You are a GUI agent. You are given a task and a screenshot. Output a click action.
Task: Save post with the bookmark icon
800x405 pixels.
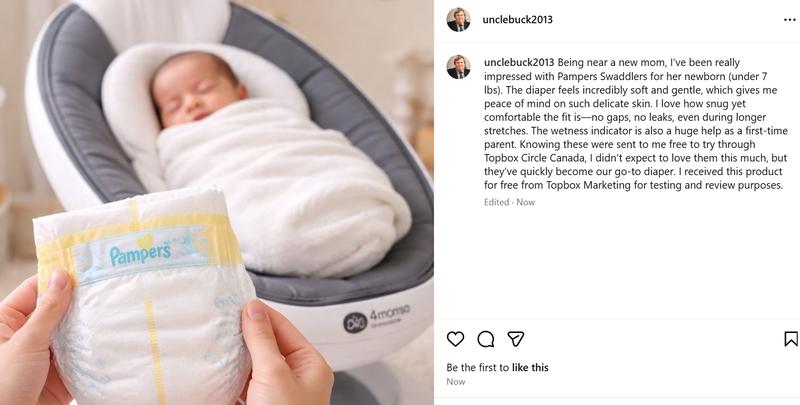coord(791,339)
